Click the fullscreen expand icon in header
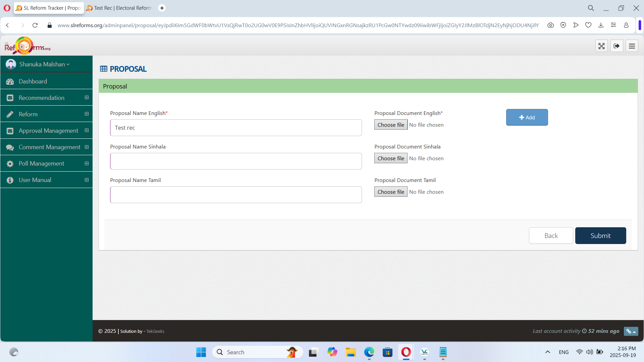The width and height of the screenshot is (644, 362). coord(601,46)
